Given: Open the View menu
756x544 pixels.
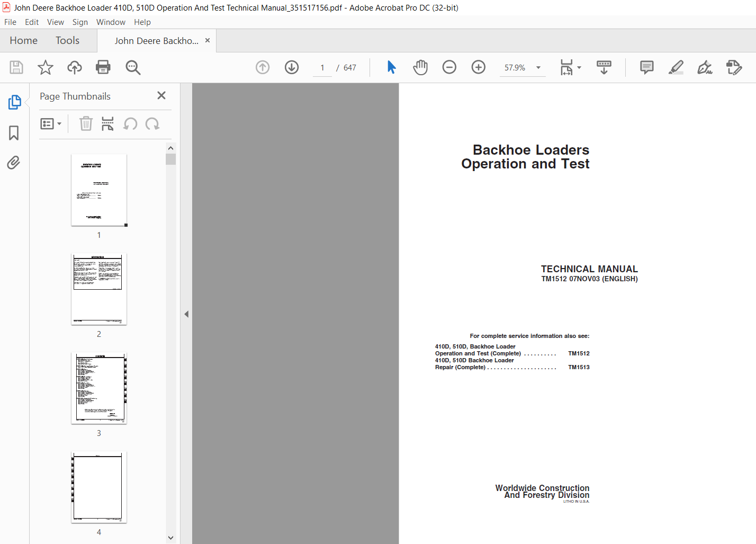Looking at the screenshot, I should (x=56, y=22).
